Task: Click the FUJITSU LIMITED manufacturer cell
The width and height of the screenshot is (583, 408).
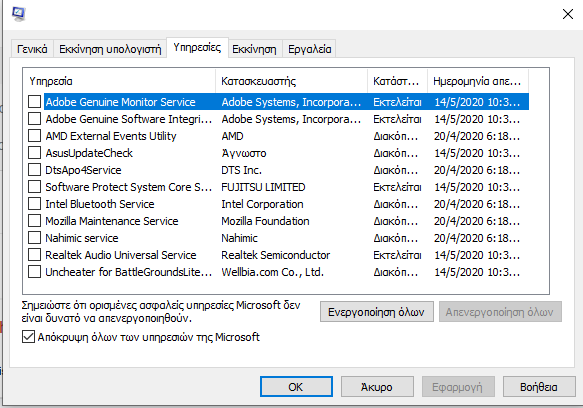Action: point(263,187)
